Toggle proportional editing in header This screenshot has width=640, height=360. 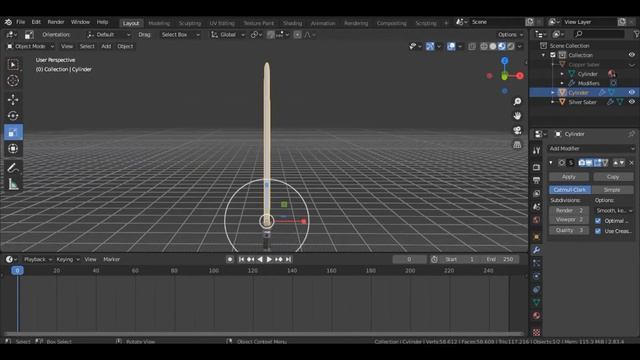click(x=298, y=35)
